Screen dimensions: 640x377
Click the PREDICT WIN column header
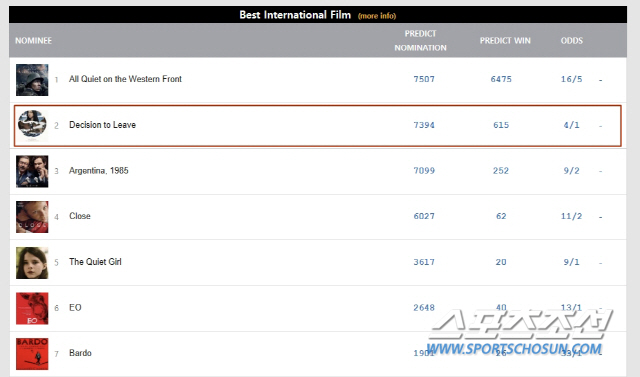click(x=505, y=40)
